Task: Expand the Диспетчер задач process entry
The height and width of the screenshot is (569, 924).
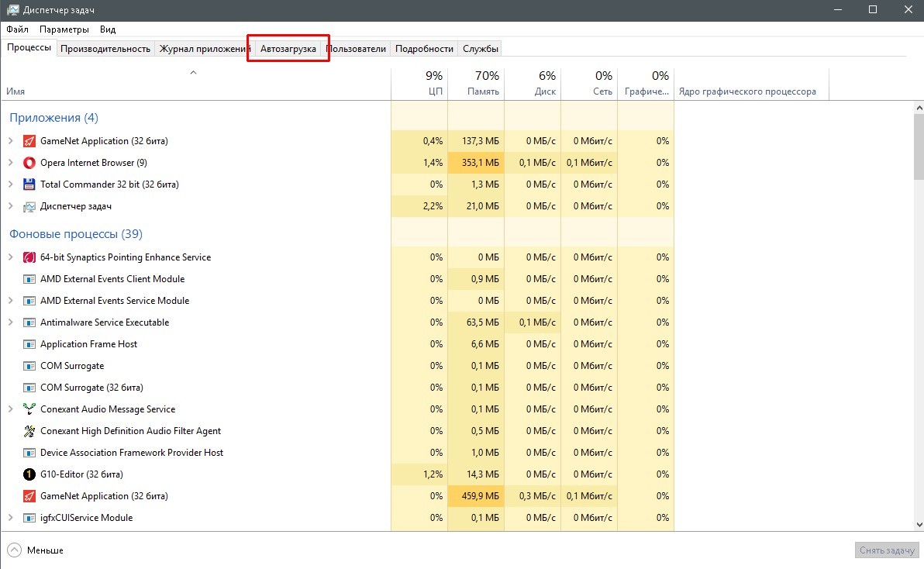Action: 11,206
